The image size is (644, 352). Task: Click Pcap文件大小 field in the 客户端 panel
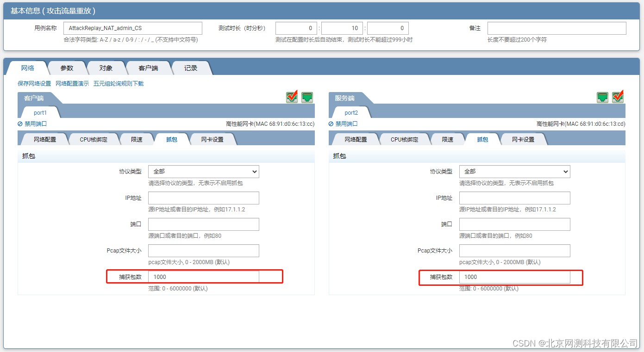pos(204,251)
